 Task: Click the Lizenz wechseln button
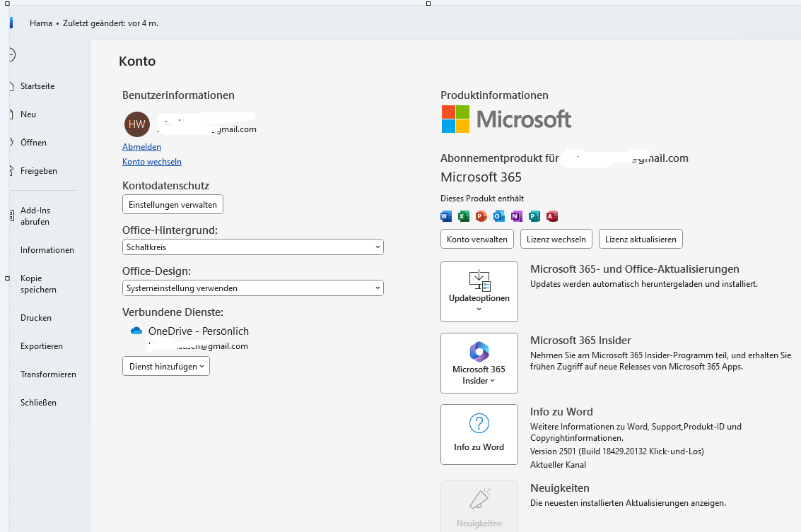click(x=556, y=239)
